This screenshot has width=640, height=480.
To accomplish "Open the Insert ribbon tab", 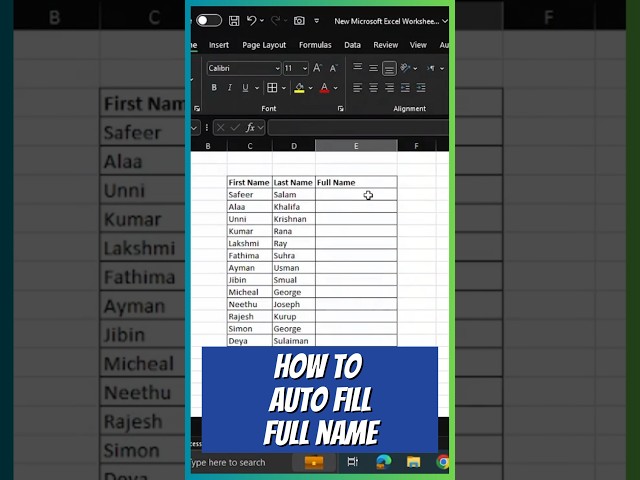I will [x=219, y=45].
